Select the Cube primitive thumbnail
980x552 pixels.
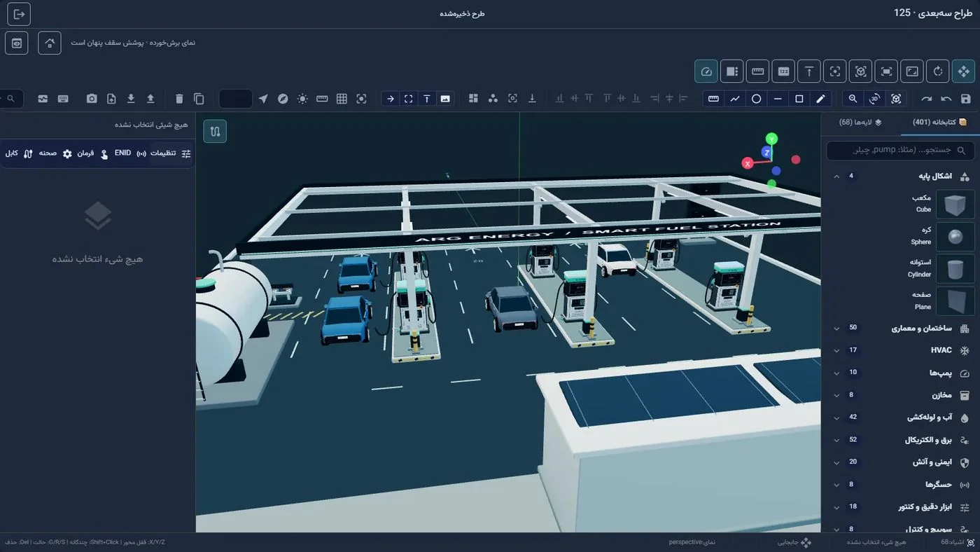coord(955,205)
